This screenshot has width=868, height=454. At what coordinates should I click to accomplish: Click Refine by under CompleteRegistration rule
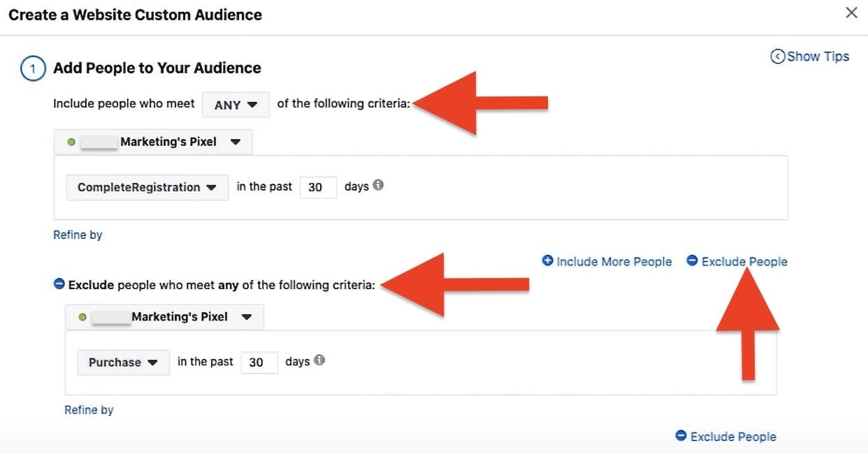click(x=78, y=235)
